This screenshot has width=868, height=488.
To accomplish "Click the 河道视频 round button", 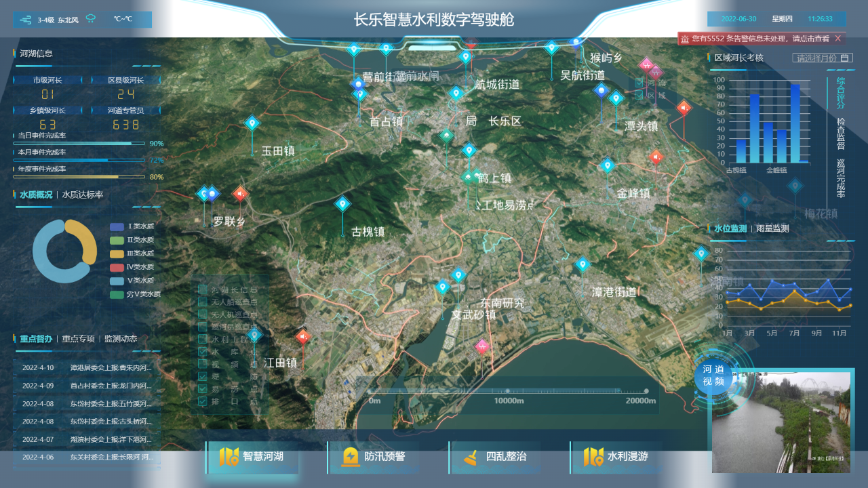I will pos(713,375).
